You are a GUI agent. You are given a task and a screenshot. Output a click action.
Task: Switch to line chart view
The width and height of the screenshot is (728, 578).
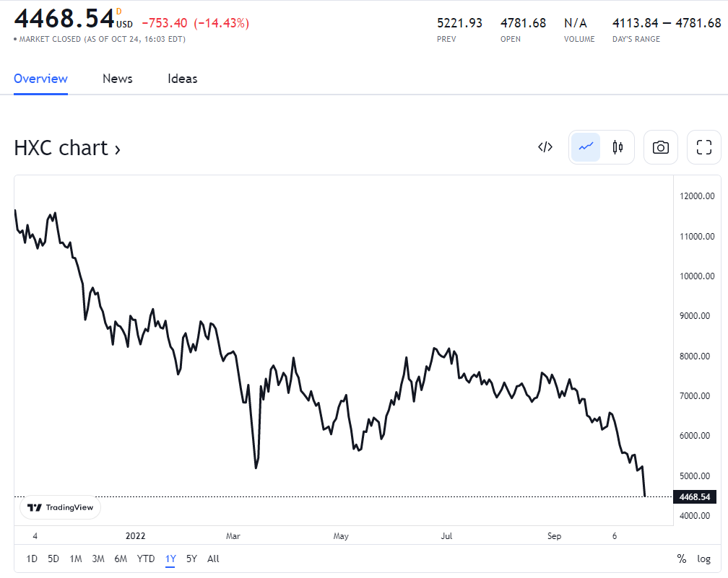pos(586,147)
